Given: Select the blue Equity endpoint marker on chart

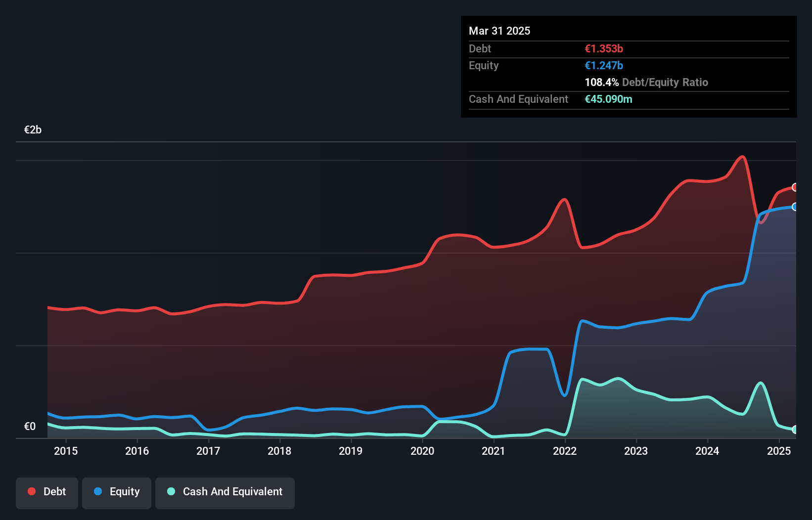Looking at the screenshot, I should pyautogui.click(x=795, y=207).
